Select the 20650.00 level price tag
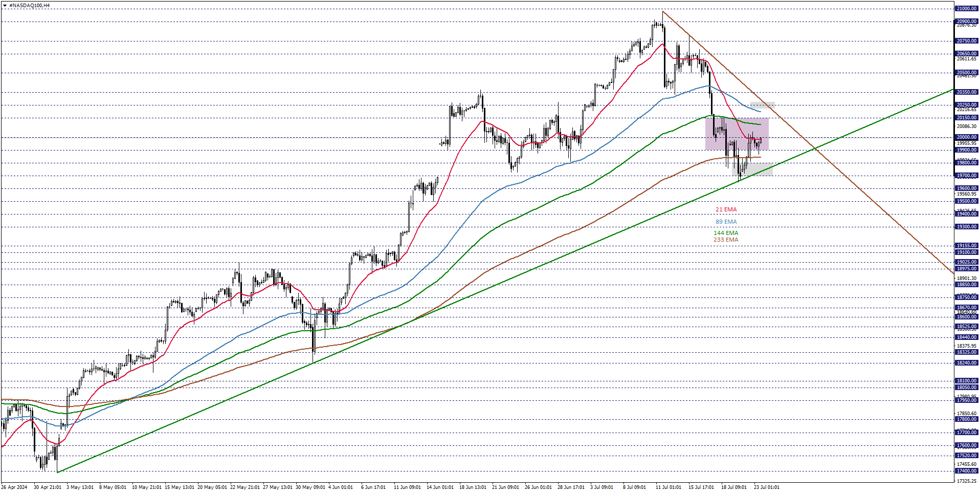This screenshot has width=980, height=493. pyautogui.click(x=966, y=54)
